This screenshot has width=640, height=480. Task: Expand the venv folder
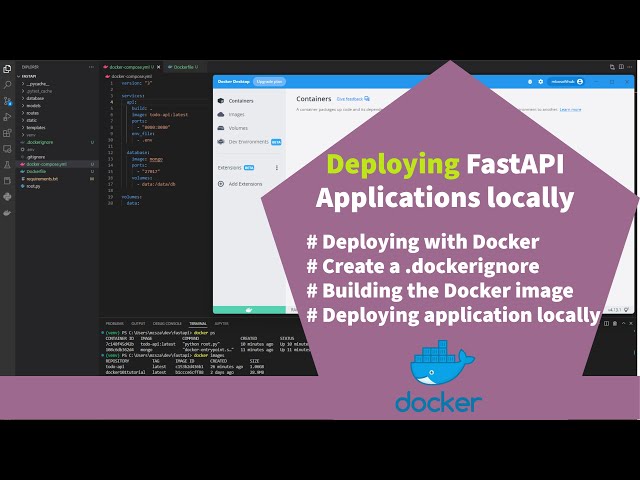click(31, 135)
